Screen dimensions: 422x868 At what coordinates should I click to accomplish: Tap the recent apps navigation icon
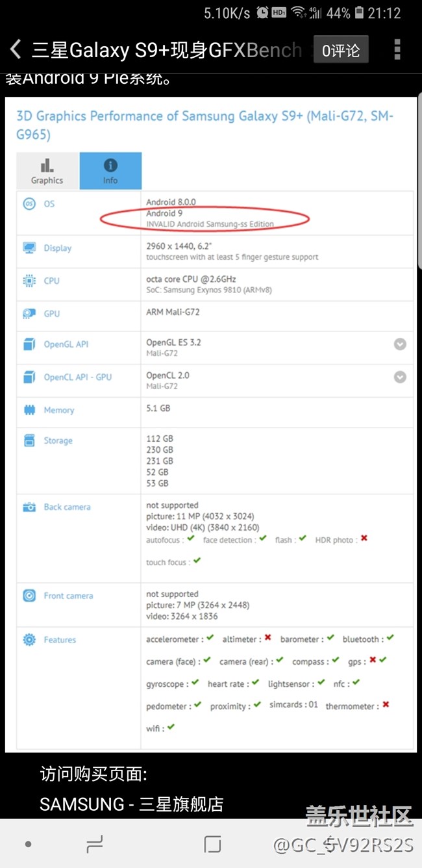pyautogui.click(x=95, y=844)
